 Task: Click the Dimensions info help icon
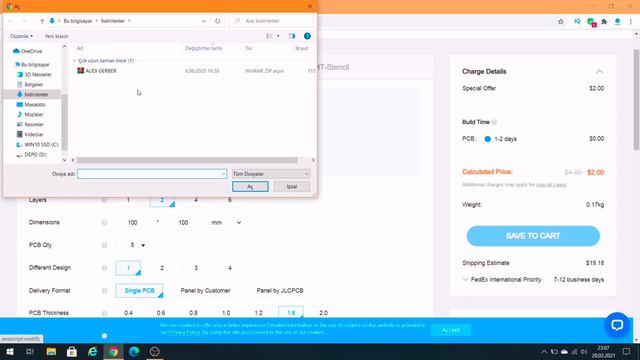pos(104,222)
